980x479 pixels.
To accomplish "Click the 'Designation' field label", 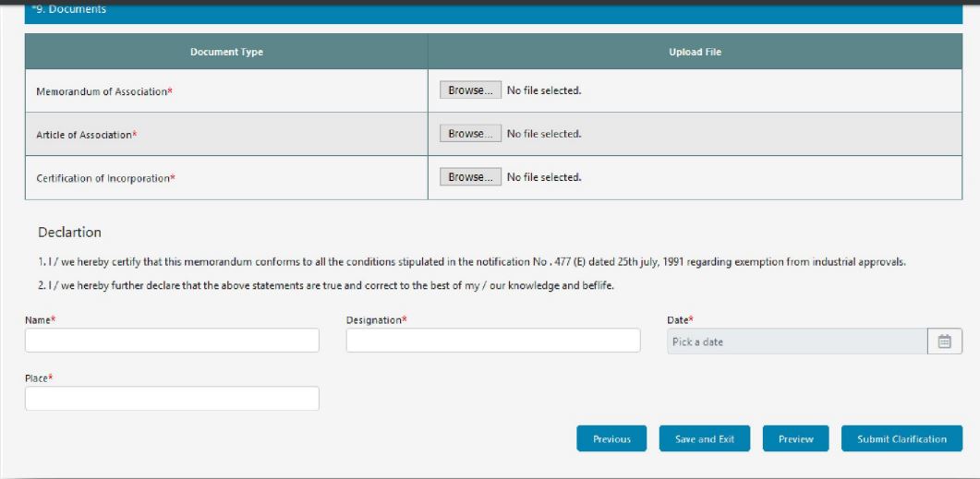I will [x=374, y=319].
